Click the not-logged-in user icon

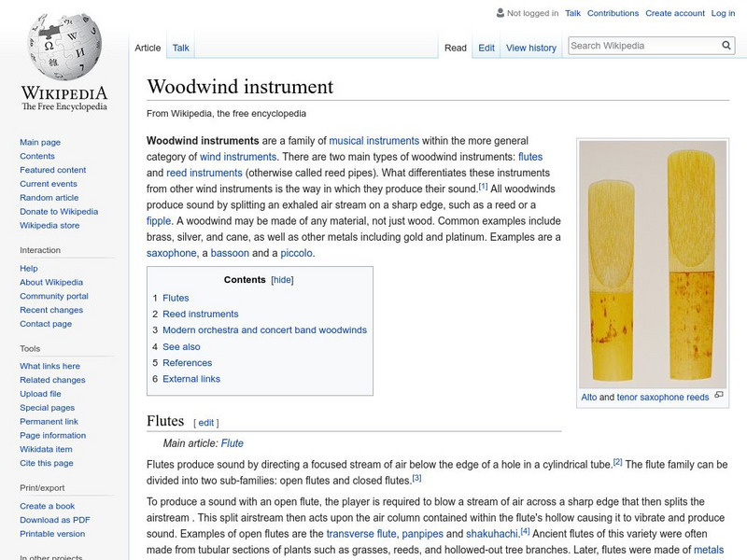[x=500, y=13]
